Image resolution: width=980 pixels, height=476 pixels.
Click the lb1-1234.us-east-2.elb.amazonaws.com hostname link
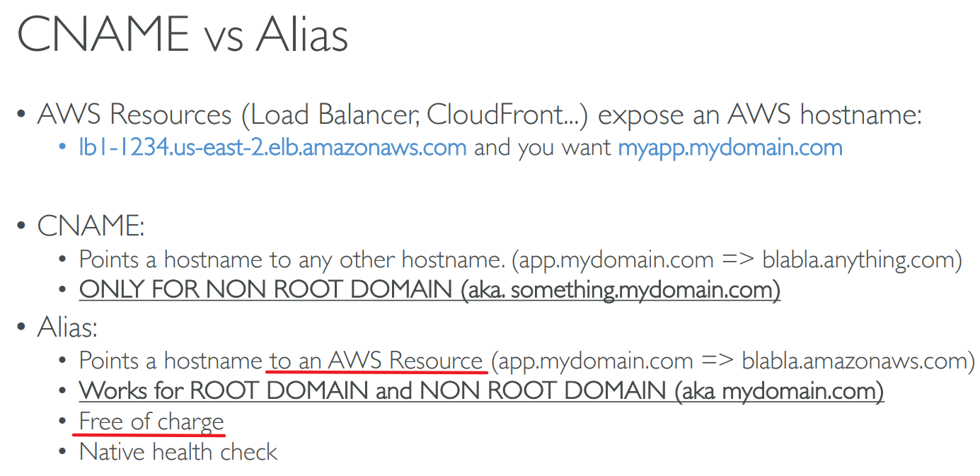[272, 148]
